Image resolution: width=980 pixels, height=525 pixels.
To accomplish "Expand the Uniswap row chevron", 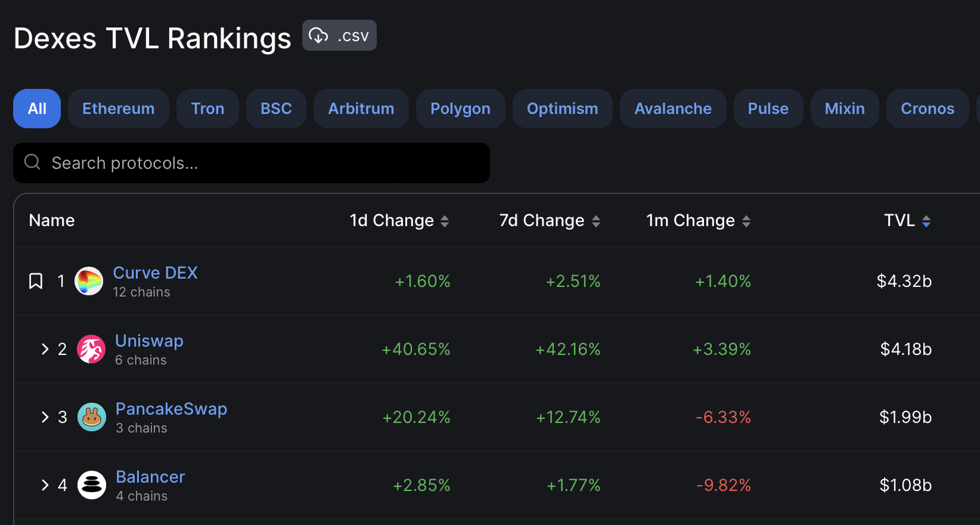I will coord(45,349).
